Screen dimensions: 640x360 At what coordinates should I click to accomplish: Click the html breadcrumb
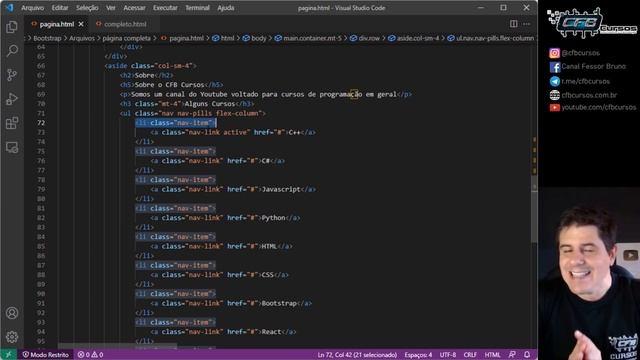(223, 38)
